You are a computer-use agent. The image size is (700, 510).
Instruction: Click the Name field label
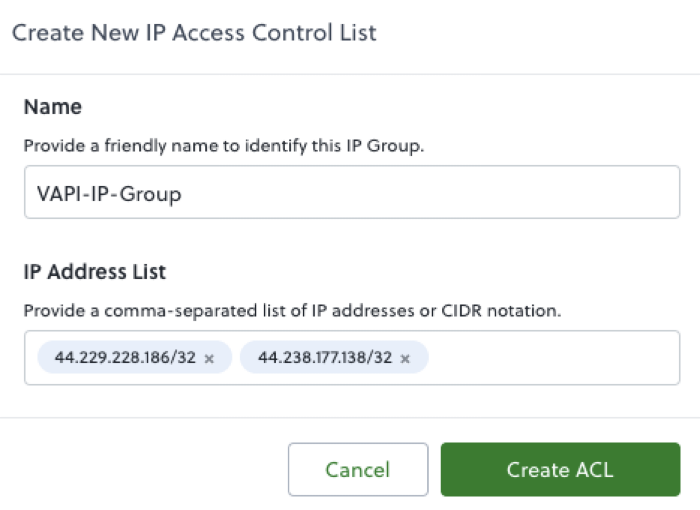click(x=52, y=106)
